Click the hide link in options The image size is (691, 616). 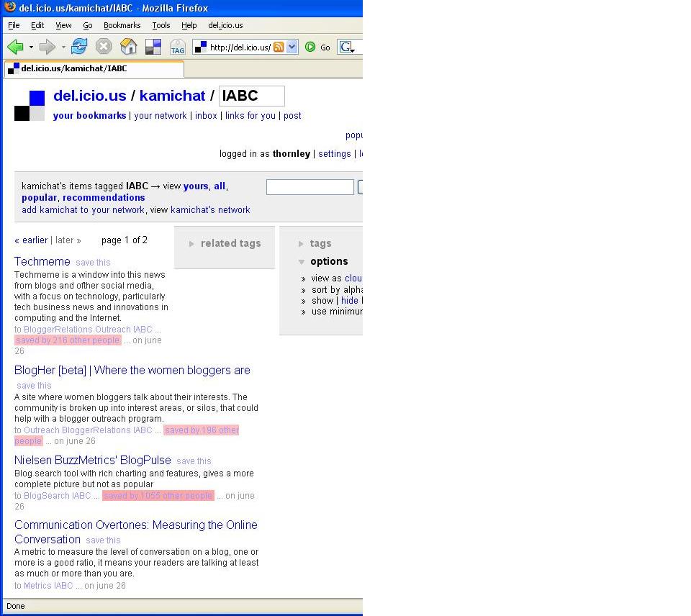[350, 301]
